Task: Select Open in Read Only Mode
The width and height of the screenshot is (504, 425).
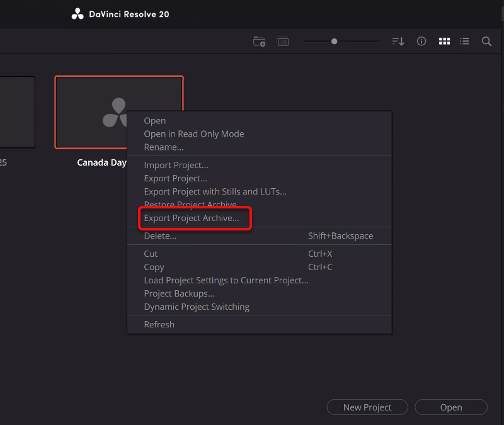Action: point(193,134)
